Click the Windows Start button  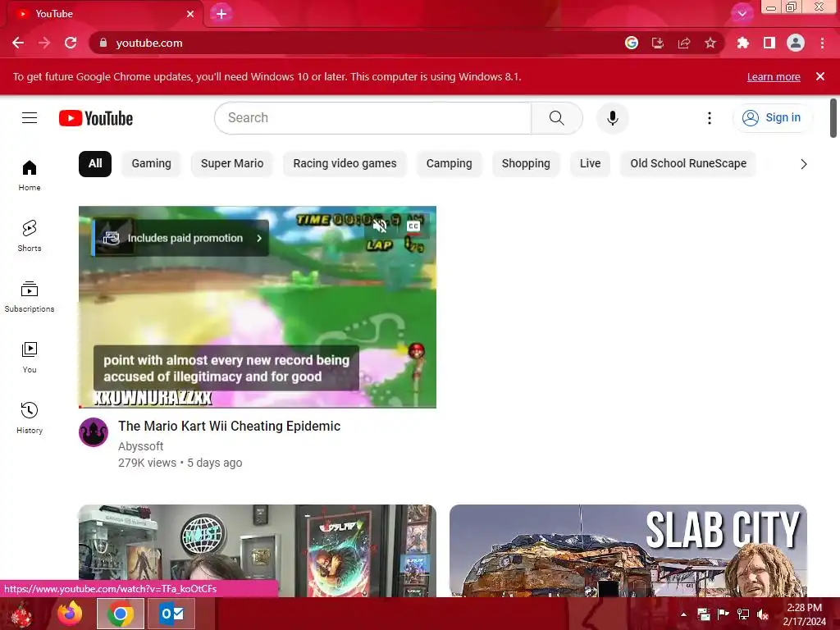point(21,614)
